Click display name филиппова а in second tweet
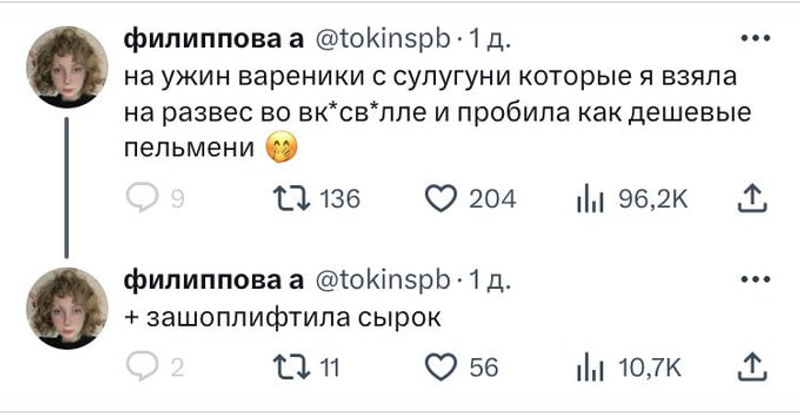Screen dimensions: 800x415 [212, 279]
